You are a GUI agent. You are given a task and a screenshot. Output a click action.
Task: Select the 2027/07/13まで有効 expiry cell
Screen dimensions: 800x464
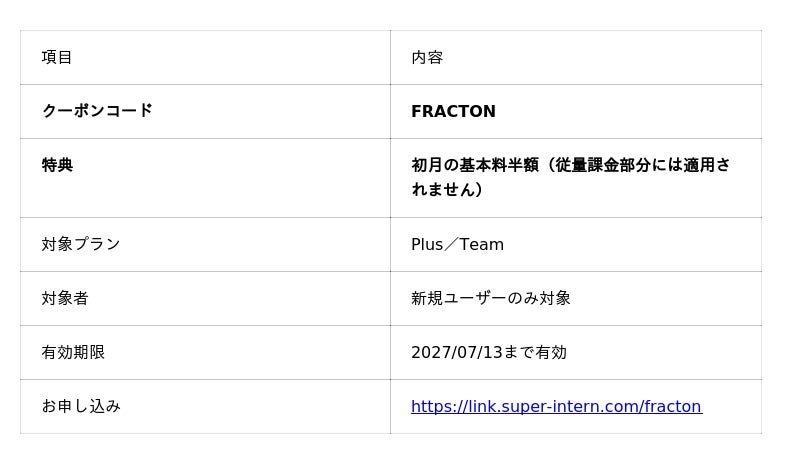point(576,352)
